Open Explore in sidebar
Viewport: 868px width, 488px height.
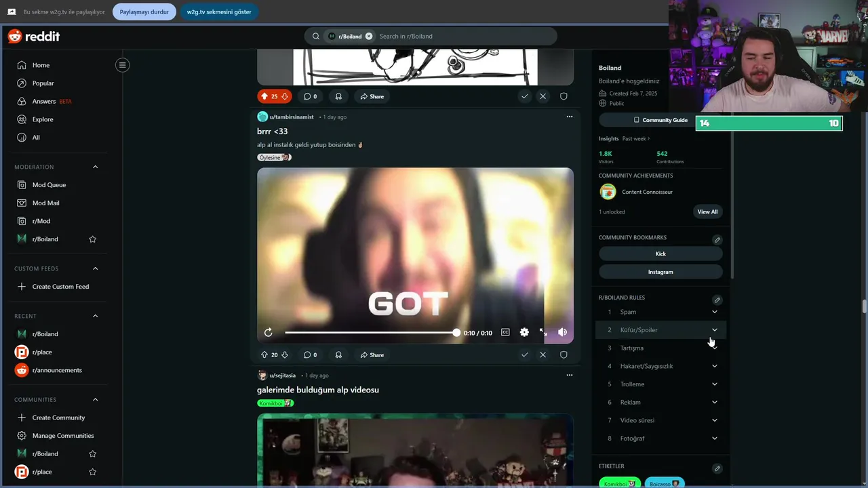43,119
